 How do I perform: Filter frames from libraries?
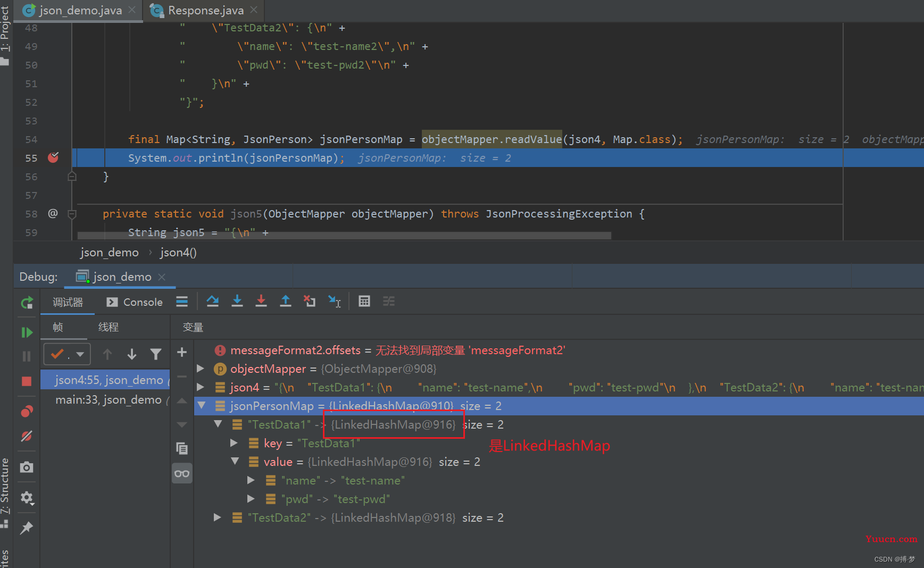[x=156, y=354]
